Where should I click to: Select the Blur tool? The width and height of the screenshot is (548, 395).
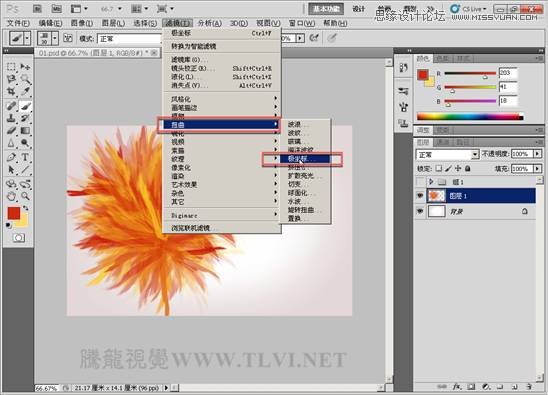click(11, 143)
